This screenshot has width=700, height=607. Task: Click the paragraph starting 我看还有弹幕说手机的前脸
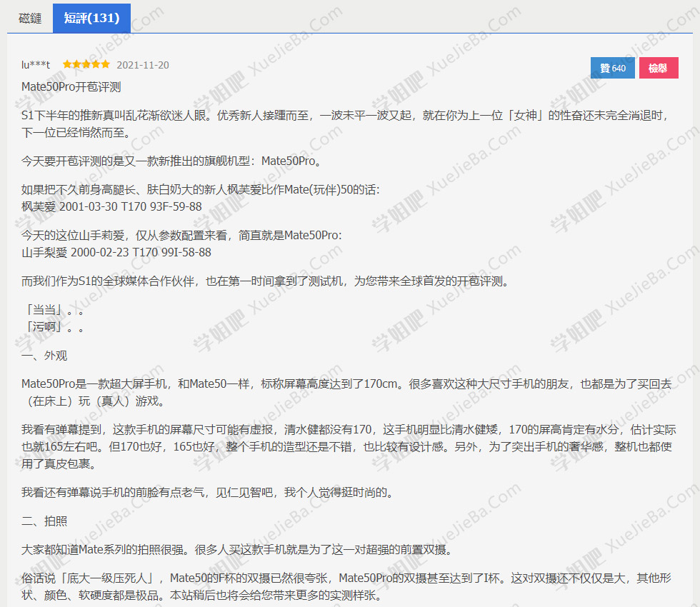point(208,493)
